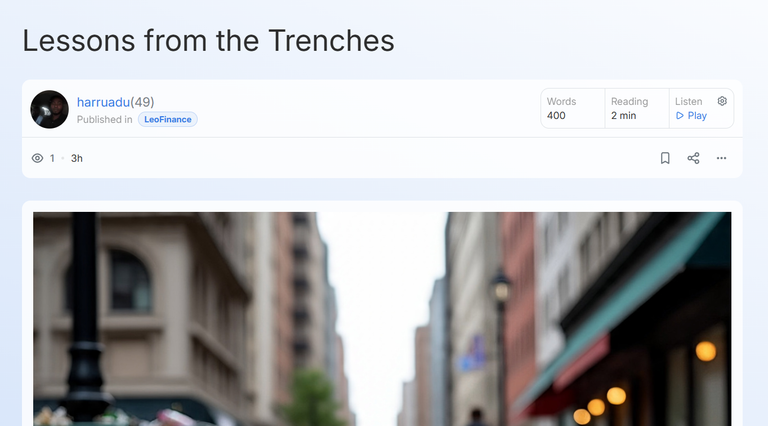Click the Published in text
The width and height of the screenshot is (768, 426).
(x=104, y=119)
